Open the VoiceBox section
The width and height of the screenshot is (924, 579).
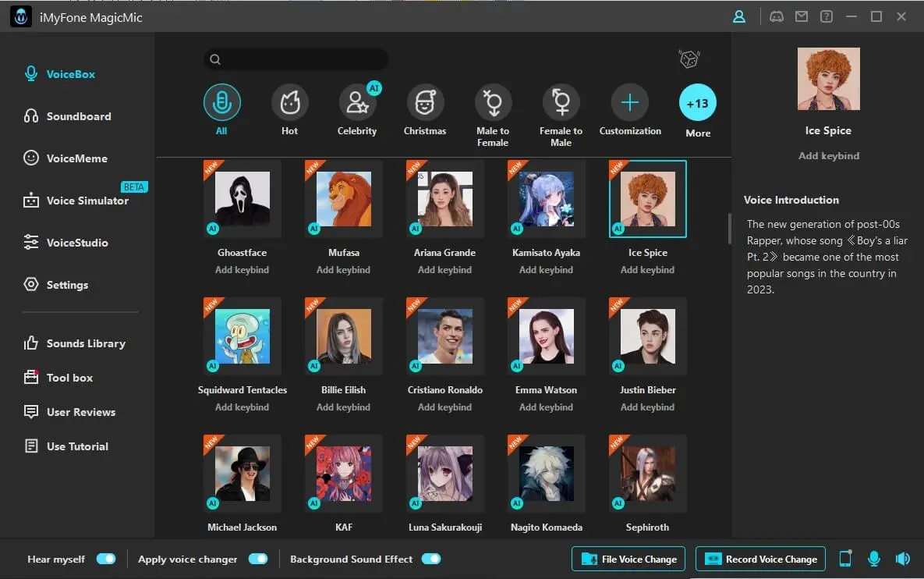(59, 74)
